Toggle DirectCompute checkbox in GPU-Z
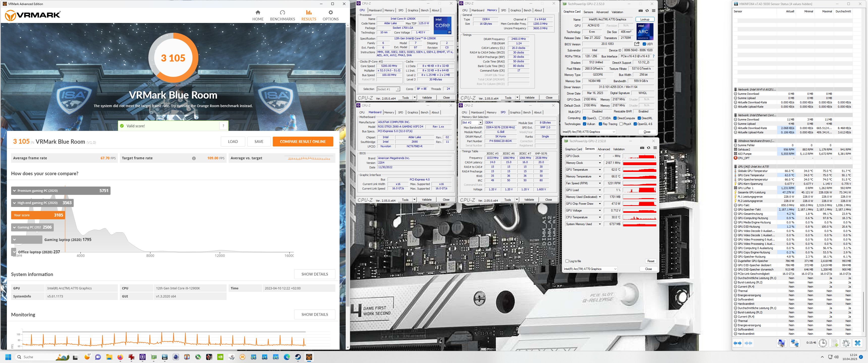Screen dimensions: 868x363 click(615, 118)
